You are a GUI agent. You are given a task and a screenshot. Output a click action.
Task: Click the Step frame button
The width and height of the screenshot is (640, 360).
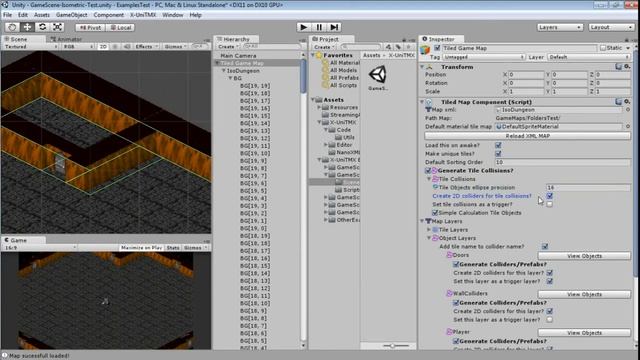(x=334, y=27)
